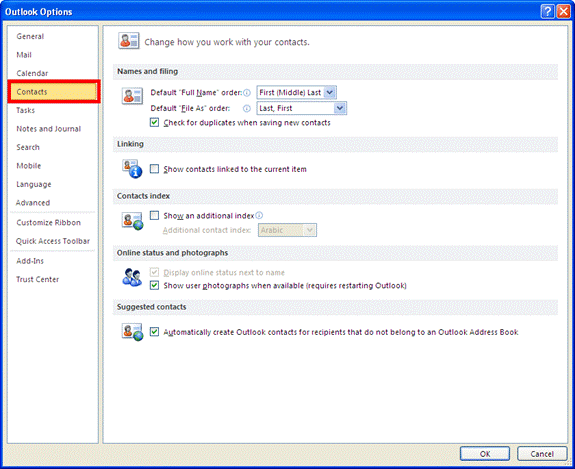Disable Automatically create Outlook contacts checkbox
This screenshot has height=469, width=575.
[154, 332]
